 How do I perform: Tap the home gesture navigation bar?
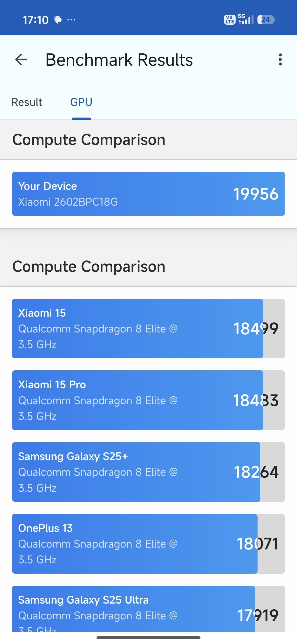coord(148,638)
